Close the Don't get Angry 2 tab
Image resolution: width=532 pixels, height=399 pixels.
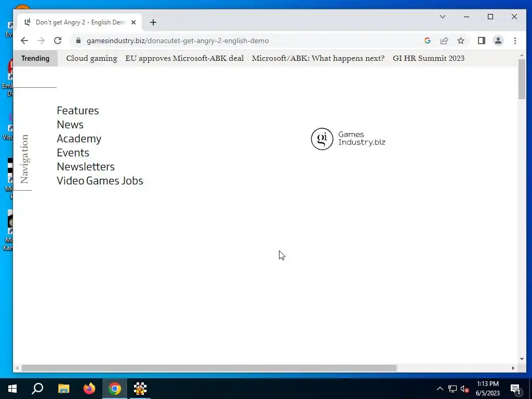click(x=134, y=22)
